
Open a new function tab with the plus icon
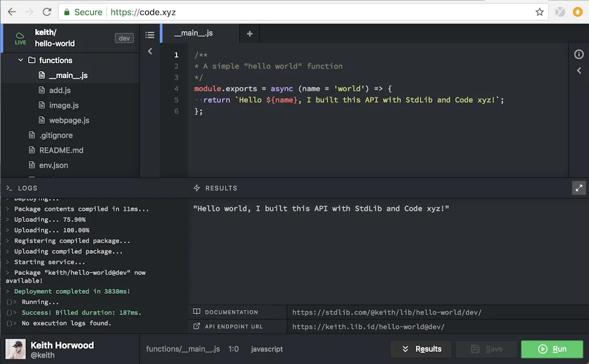[249, 33]
